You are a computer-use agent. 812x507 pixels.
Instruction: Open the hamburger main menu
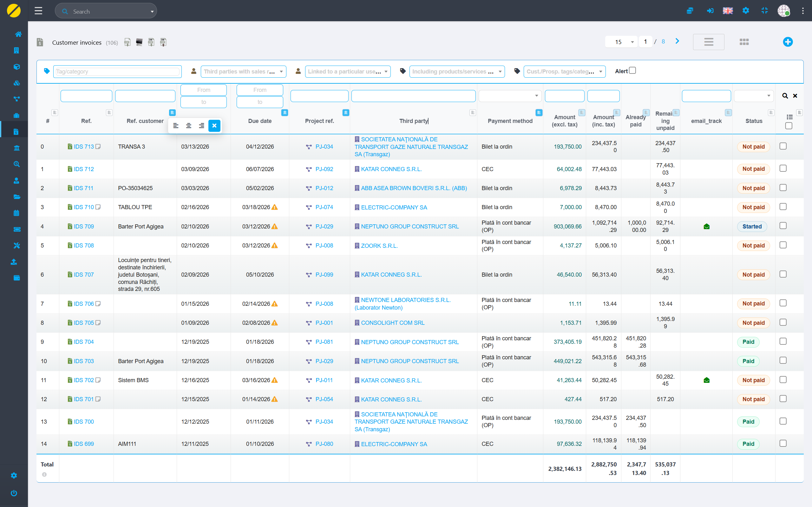pyautogui.click(x=38, y=11)
